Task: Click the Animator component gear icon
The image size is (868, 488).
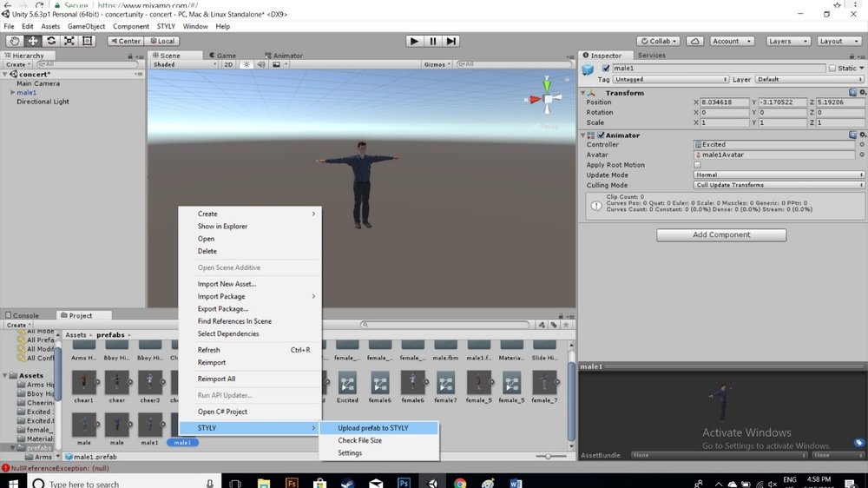Action: (x=863, y=135)
